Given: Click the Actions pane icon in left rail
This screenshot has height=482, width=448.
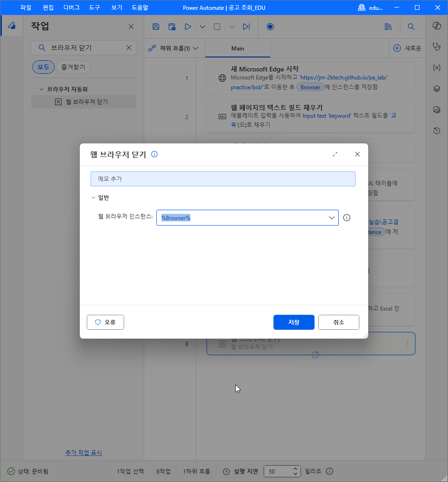Looking at the screenshot, I should 12,26.
